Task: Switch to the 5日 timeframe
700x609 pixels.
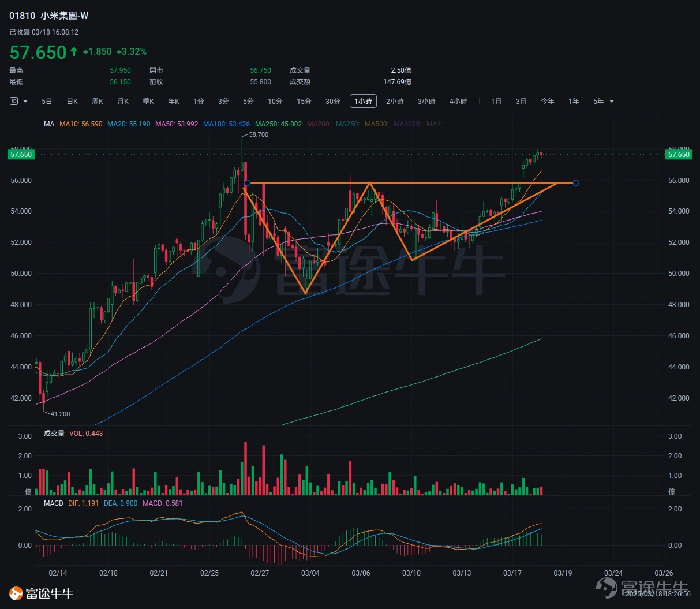Action: pos(47,102)
